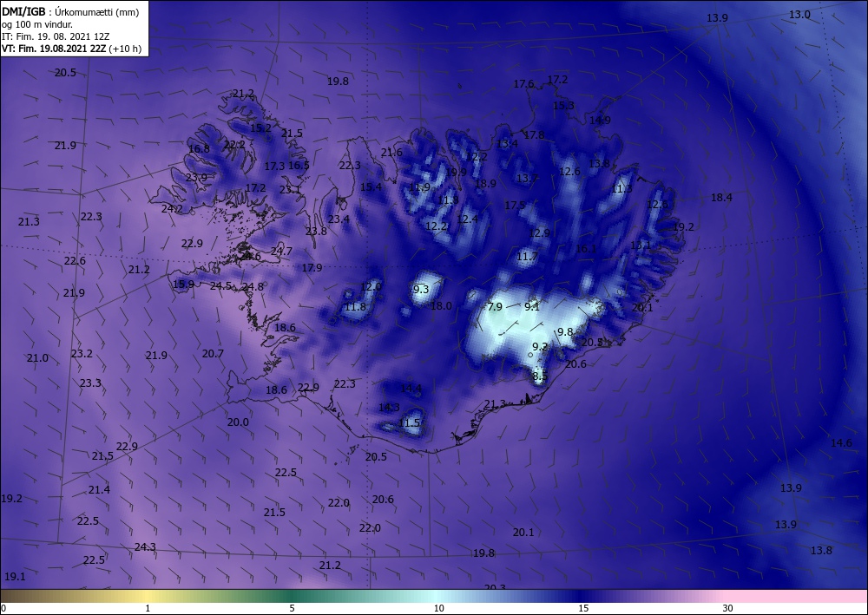Click the map value 23.2
868x615 pixels.
pos(82,353)
